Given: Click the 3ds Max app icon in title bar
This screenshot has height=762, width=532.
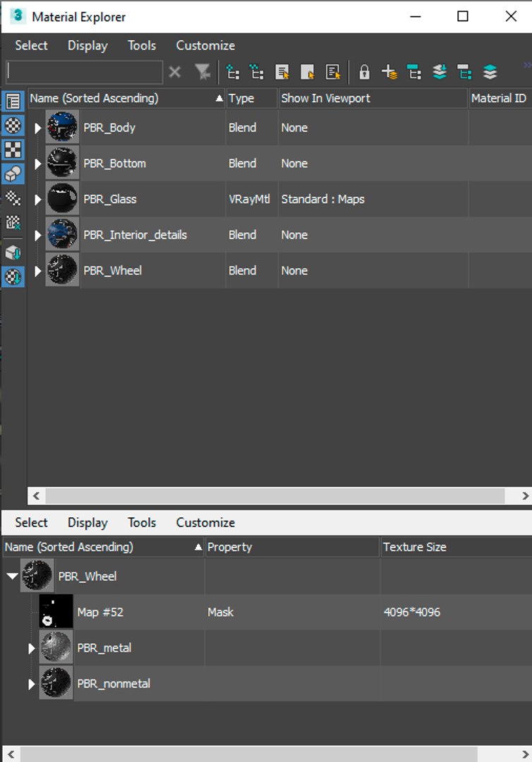Looking at the screenshot, I should point(18,16).
